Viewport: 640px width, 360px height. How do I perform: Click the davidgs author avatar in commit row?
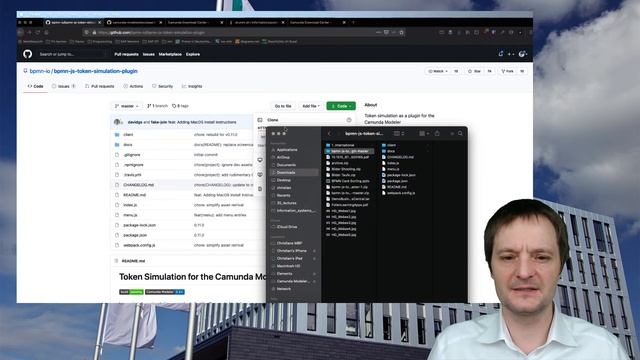[x=118, y=122]
